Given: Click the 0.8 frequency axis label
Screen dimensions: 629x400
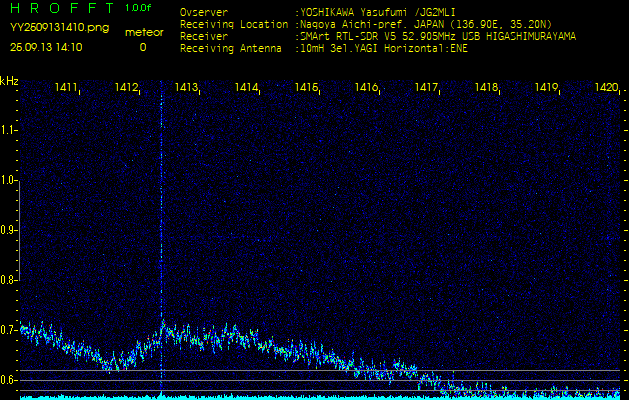Looking at the screenshot, I should [x=9, y=280].
